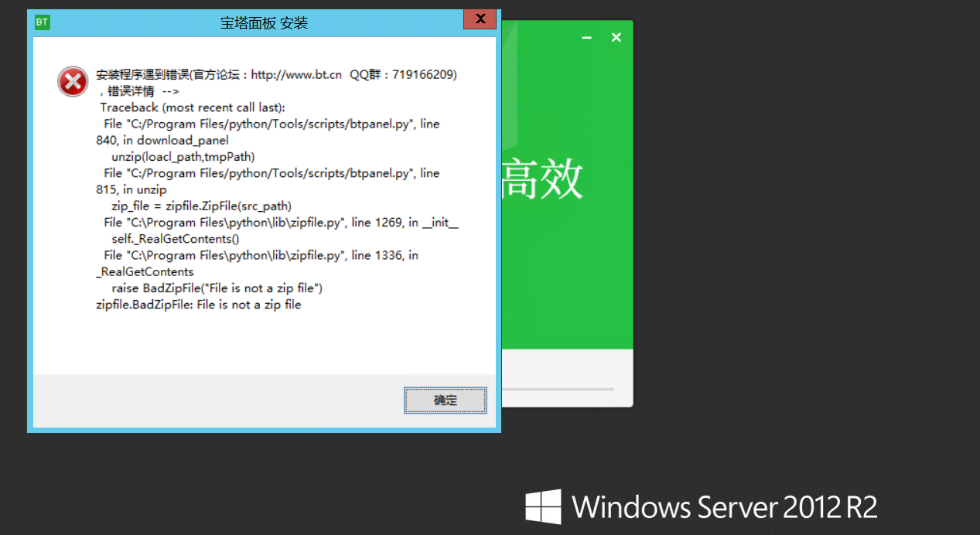
Task: Click 'zip_file = zipfile.ZipFile(src_path)' line
Action: pos(201,206)
